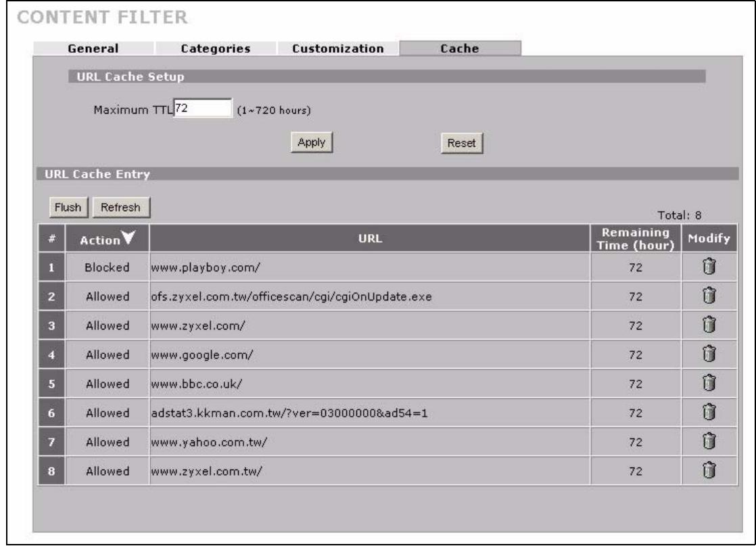Click URL text www.yahoo.com.tw/
Image resolution: width=756 pixels, height=546 pixels.
tap(209, 442)
